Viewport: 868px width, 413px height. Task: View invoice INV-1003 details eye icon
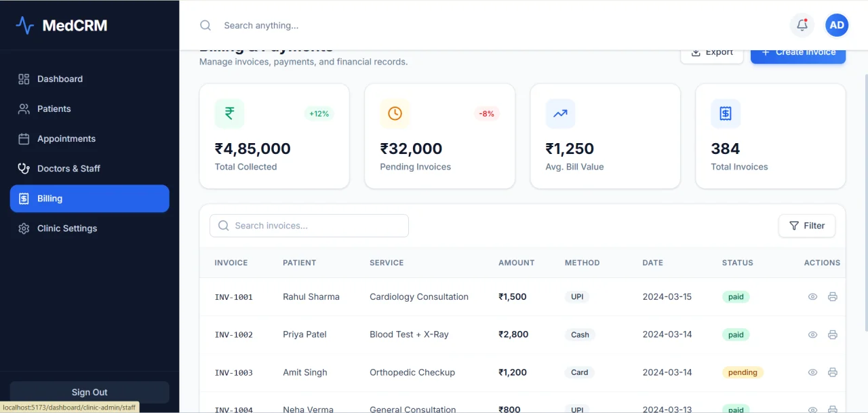point(812,372)
